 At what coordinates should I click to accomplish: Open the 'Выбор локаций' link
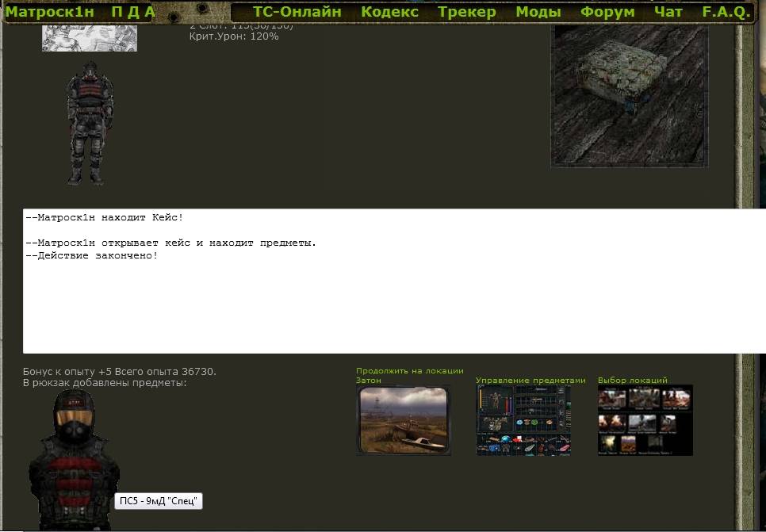[x=633, y=380]
